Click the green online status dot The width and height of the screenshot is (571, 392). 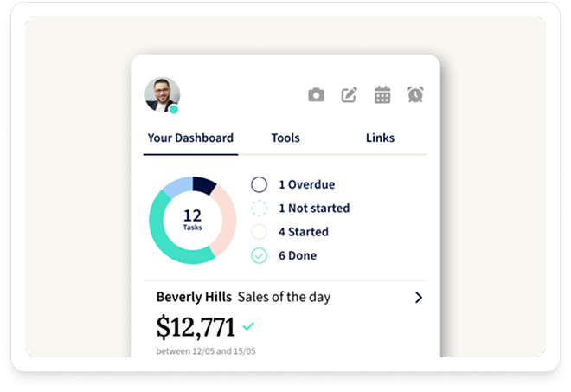coord(174,110)
